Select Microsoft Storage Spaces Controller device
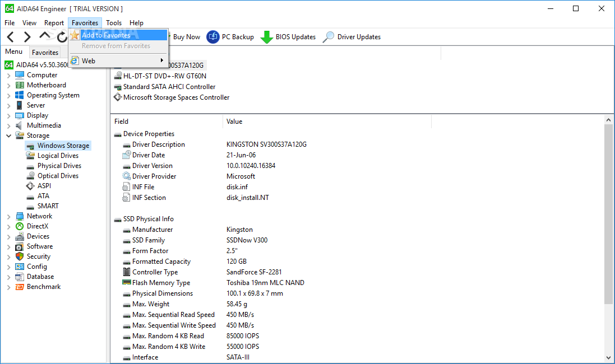Image resolution: width=615 pixels, height=364 pixels. click(x=177, y=97)
